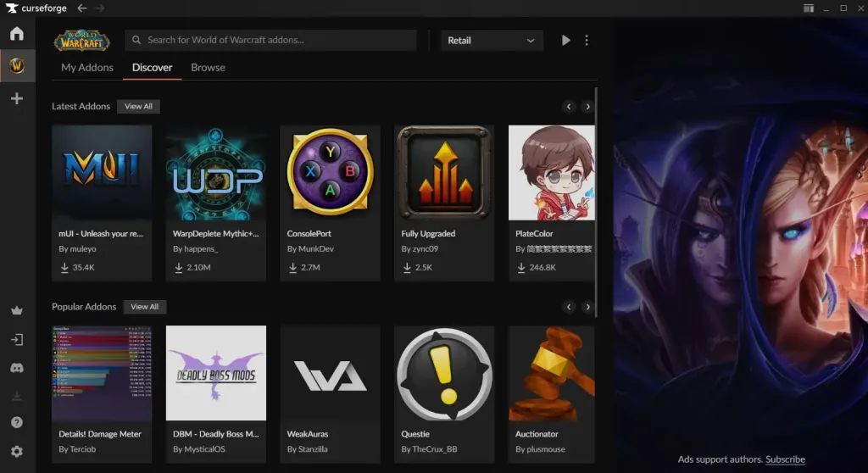Viewport: 868px width, 473px height.
Task: Click author 'By Stanzilla'
Action: pyautogui.click(x=307, y=449)
